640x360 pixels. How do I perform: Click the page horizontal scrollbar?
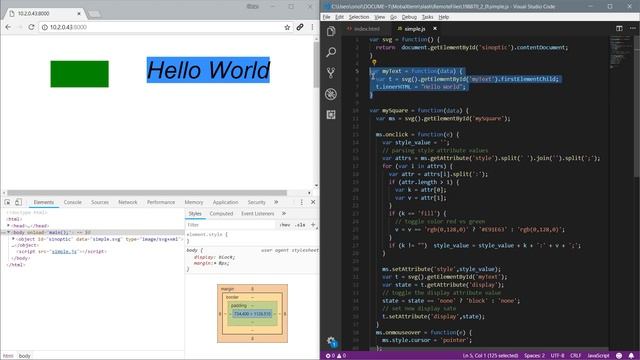click(147, 193)
